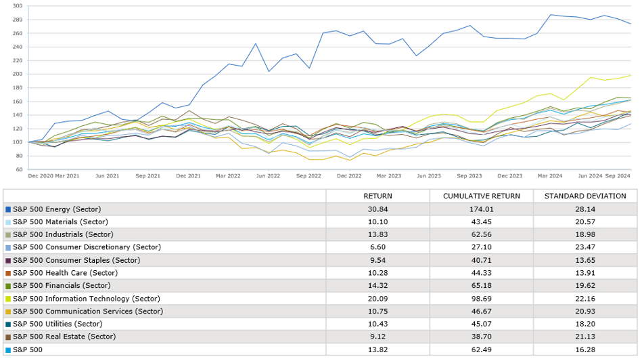
Task: Click the Dec 2022 x-axis label
Action: [349, 175]
